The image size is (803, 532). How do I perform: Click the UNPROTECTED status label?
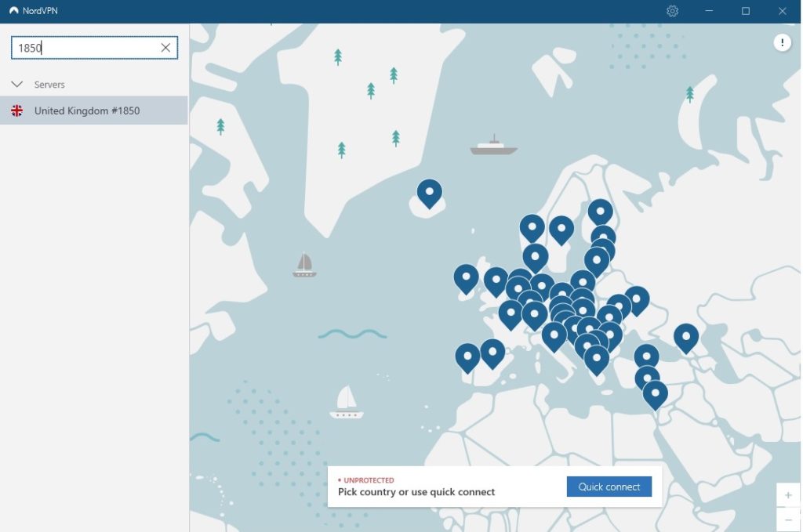click(369, 480)
